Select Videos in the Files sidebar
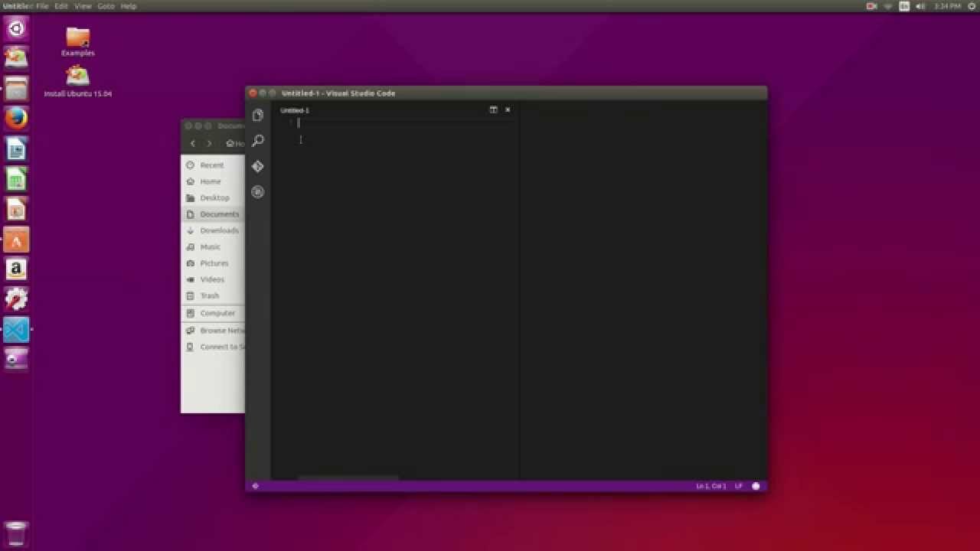The image size is (980, 551). coord(213,279)
